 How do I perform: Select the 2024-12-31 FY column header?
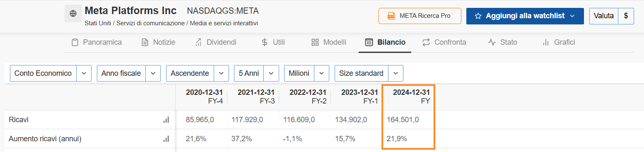click(x=408, y=97)
